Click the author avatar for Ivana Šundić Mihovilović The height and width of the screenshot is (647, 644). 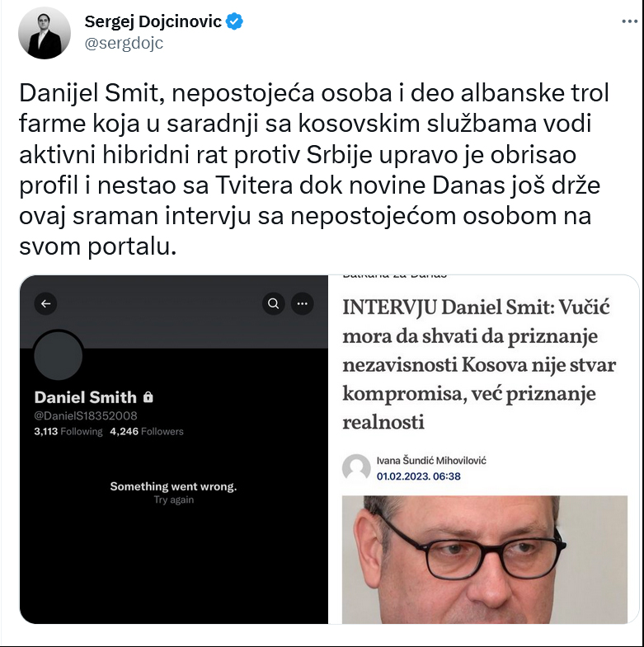[356, 468]
